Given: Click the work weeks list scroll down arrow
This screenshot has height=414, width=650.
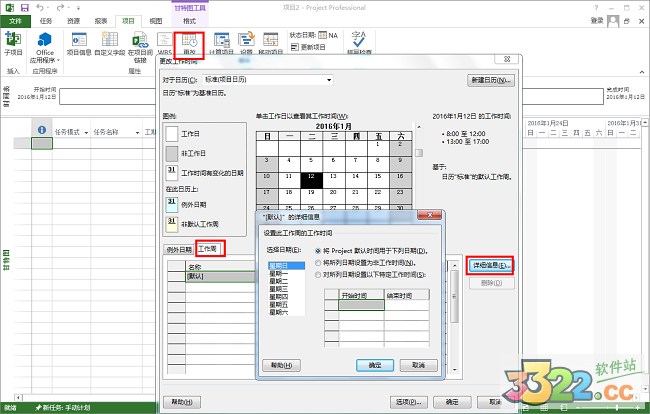Looking at the screenshot, I should (x=455, y=370).
